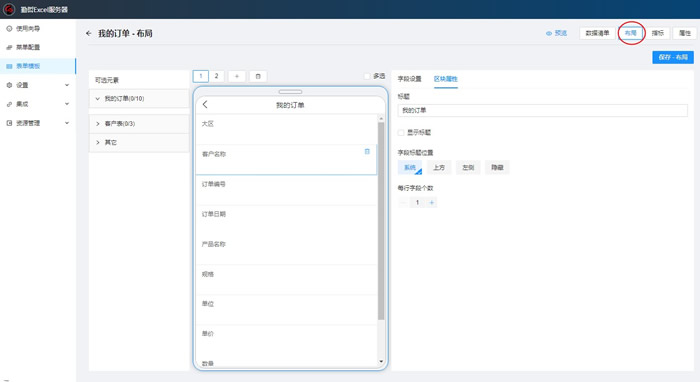This screenshot has height=382, width=700.
Task: Select the 单位 field in the phone preview
Action: (x=287, y=310)
